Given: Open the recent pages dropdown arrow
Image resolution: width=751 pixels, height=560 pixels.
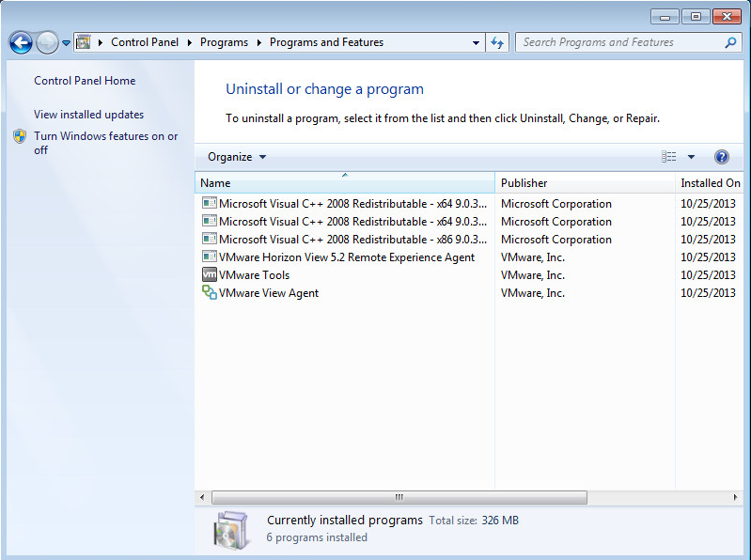Looking at the screenshot, I should [66, 42].
